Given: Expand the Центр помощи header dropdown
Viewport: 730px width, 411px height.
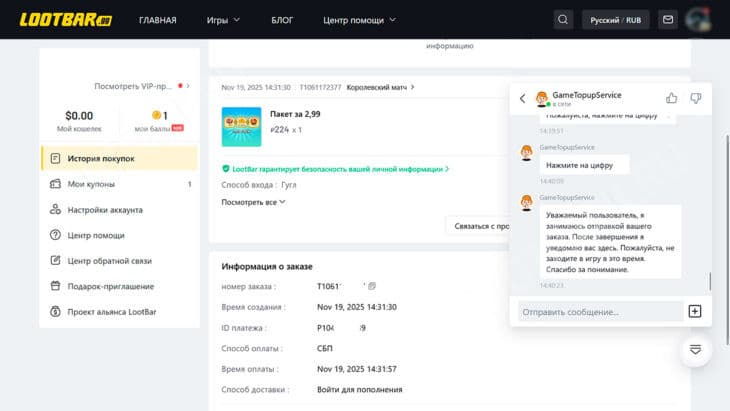Looking at the screenshot, I should pos(359,20).
